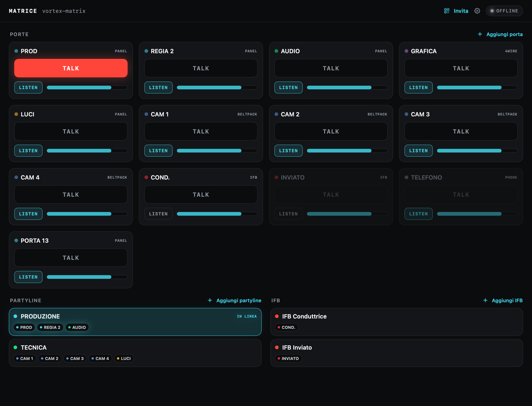The height and width of the screenshot is (406, 532).
Task: Adjust the TELEFONO listen level slider
Action: click(x=477, y=214)
